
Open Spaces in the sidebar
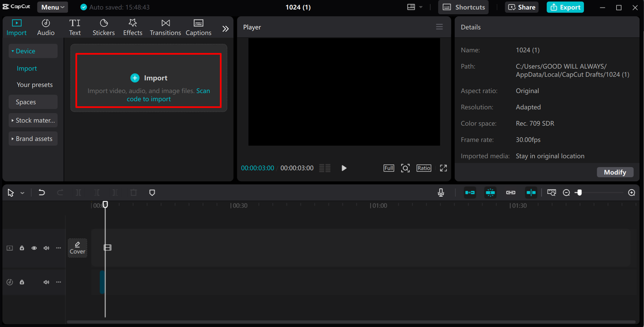(33, 102)
